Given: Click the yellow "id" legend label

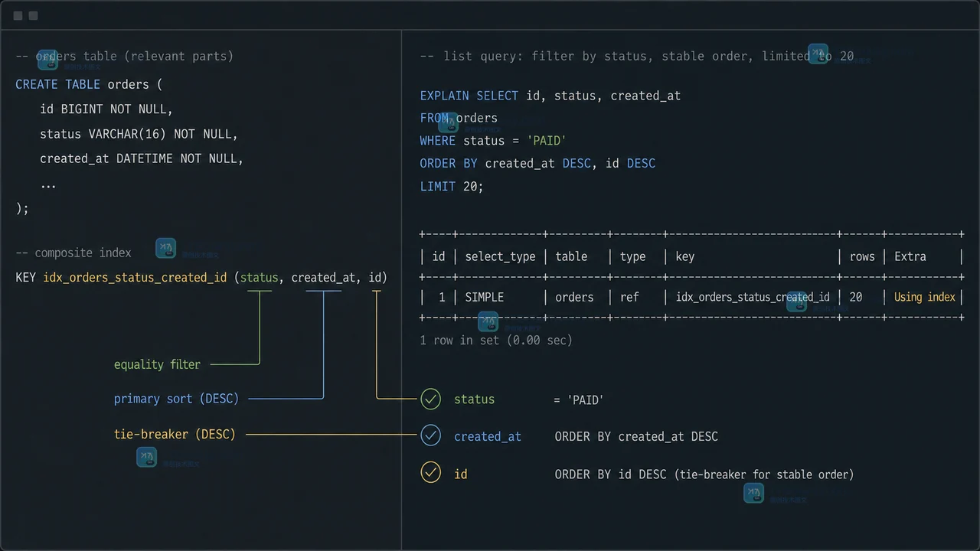Looking at the screenshot, I should (461, 474).
